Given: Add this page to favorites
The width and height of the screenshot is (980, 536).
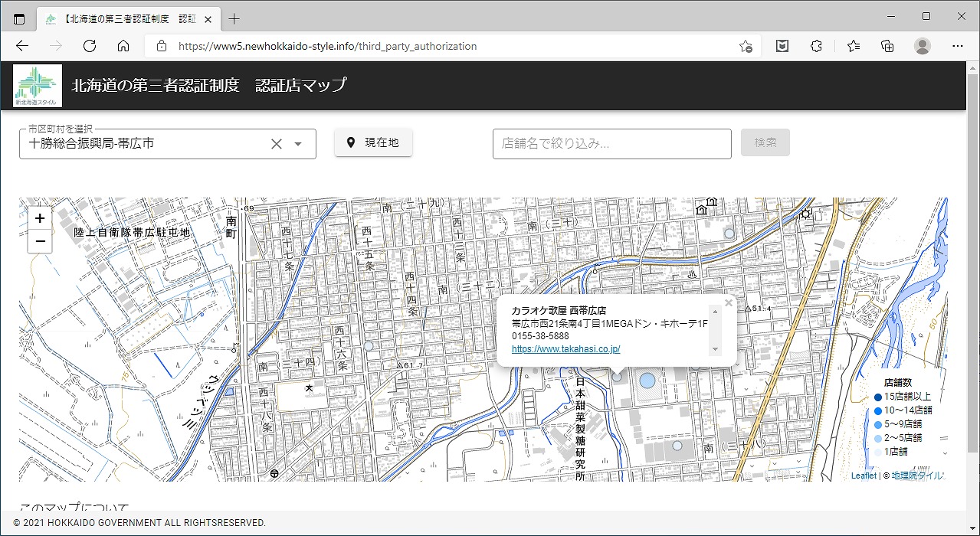Looking at the screenshot, I should tap(745, 46).
